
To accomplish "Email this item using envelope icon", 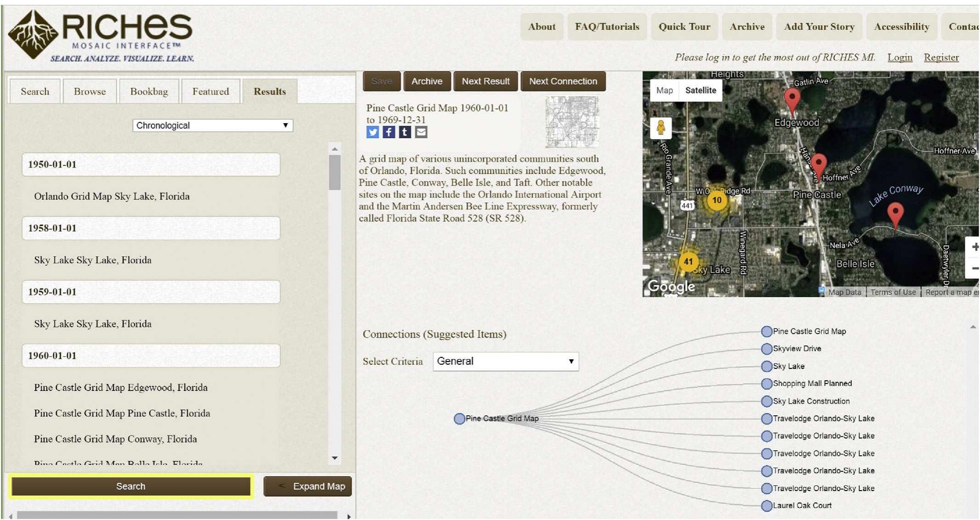I will pyautogui.click(x=421, y=132).
